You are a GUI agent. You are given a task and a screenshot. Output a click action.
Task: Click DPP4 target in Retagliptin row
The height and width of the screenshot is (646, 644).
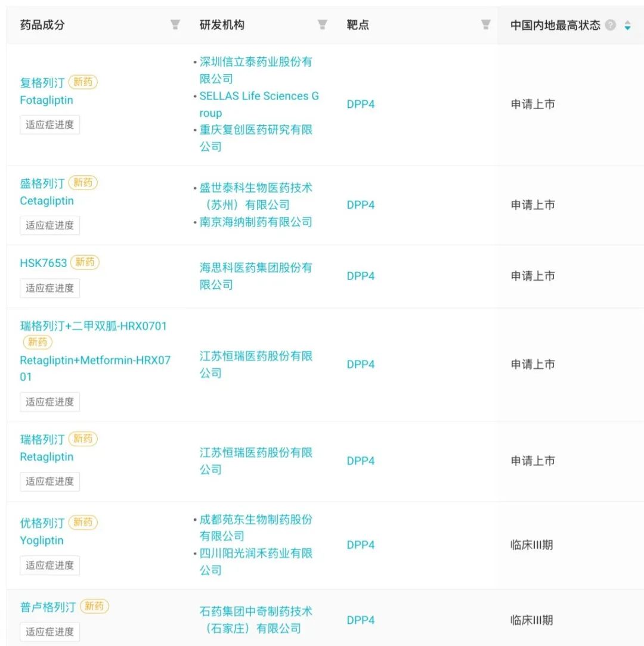(360, 461)
